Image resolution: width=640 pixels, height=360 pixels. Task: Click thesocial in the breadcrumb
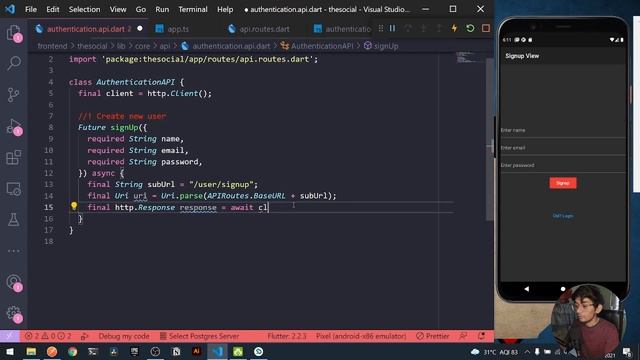(92, 46)
